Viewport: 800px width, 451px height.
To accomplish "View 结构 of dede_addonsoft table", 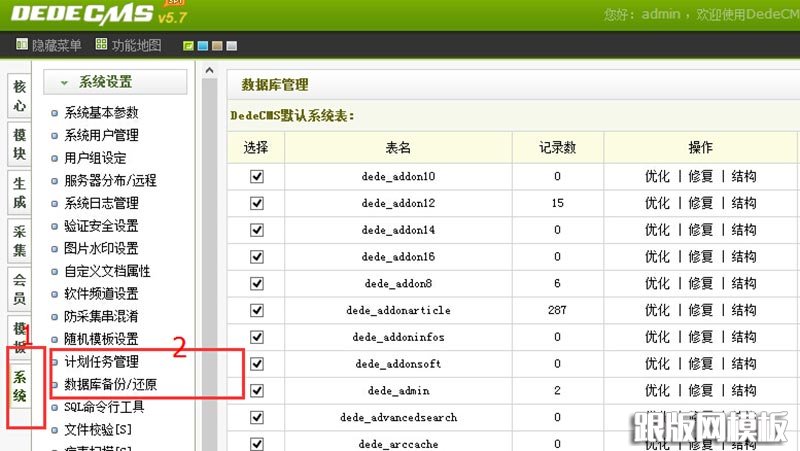I will [744, 364].
